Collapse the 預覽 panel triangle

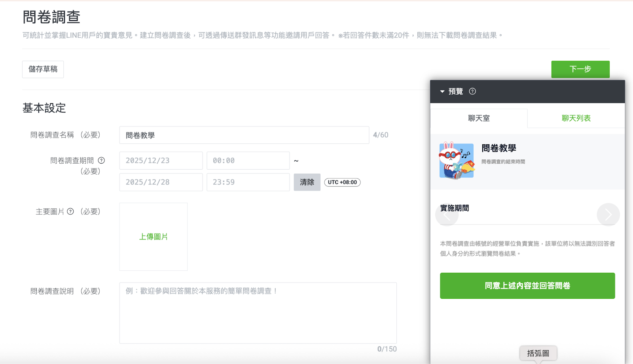click(x=442, y=91)
